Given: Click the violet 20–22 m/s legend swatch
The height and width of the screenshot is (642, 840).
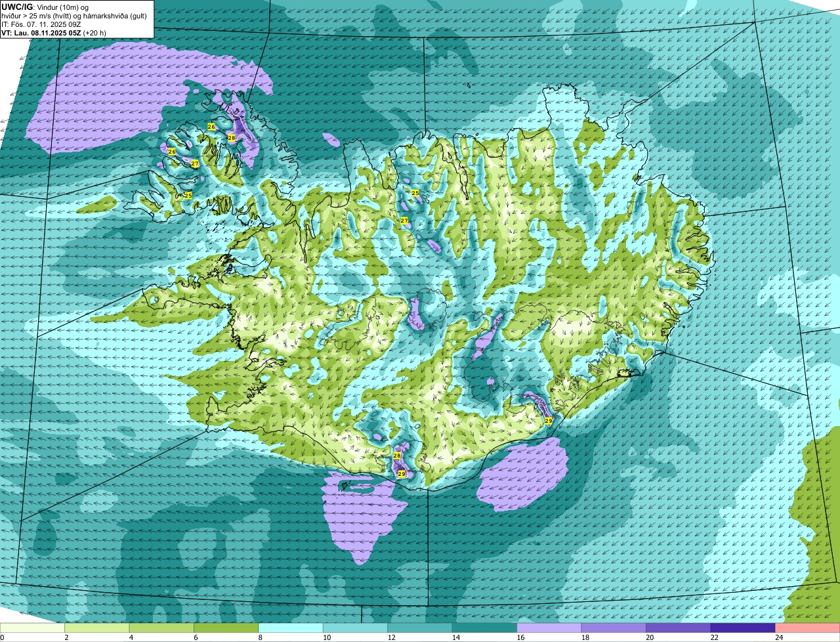Looking at the screenshot, I should click(679, 628).
